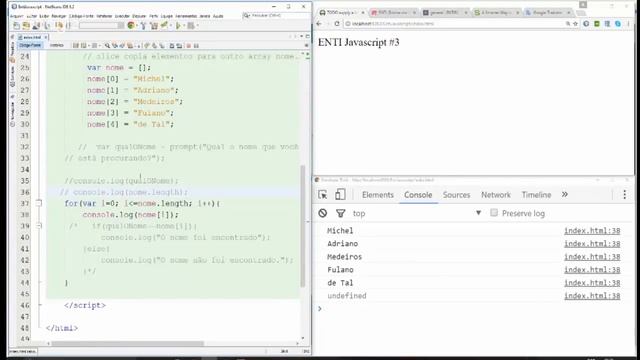This screenshot has height=360, width=640.
Task: Click the blue extension icon in Chrome toolbar
Action: pos(618,24)
